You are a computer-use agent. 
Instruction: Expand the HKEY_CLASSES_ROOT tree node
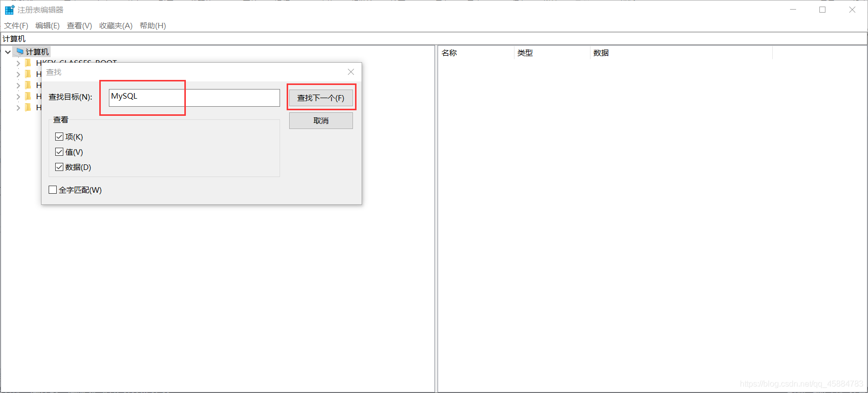pyautogui.click(x=18, y=63)
